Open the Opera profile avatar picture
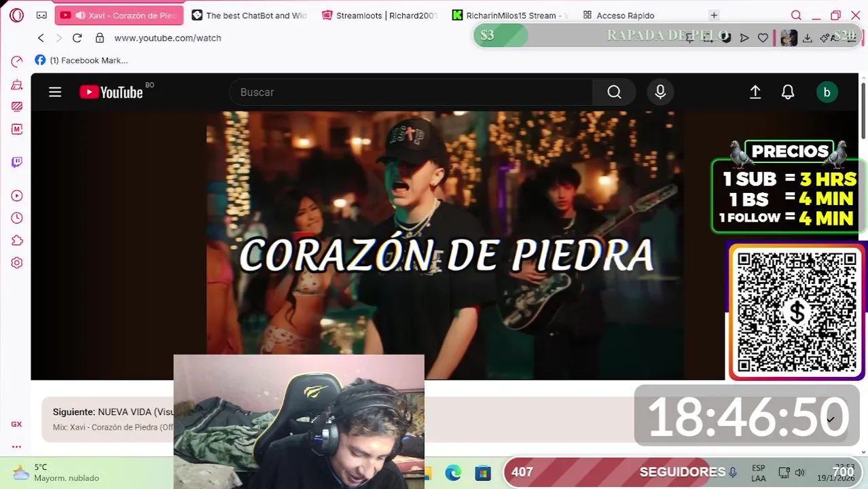868x489 pixels. [x=789, y=38]
